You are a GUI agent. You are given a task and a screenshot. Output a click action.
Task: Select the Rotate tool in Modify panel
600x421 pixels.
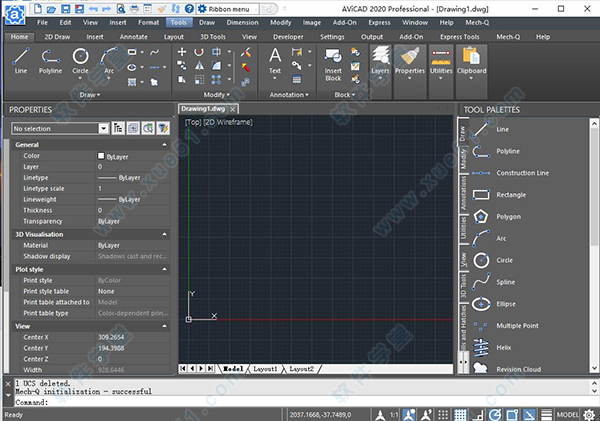[199, 52]
